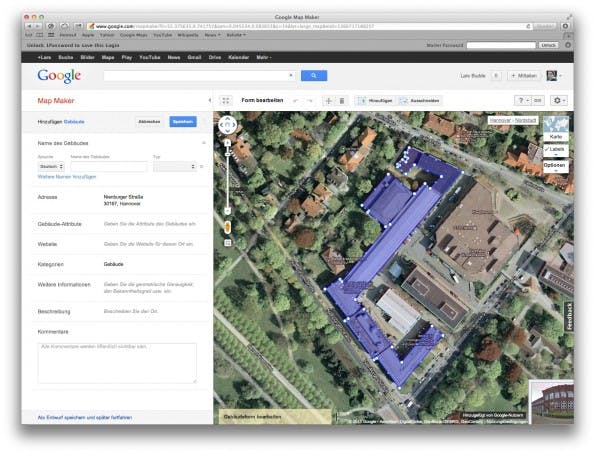The image size is (595, 454).
Task: Click the redo arrow in the toolbar
Action: [x=310, y=101]
